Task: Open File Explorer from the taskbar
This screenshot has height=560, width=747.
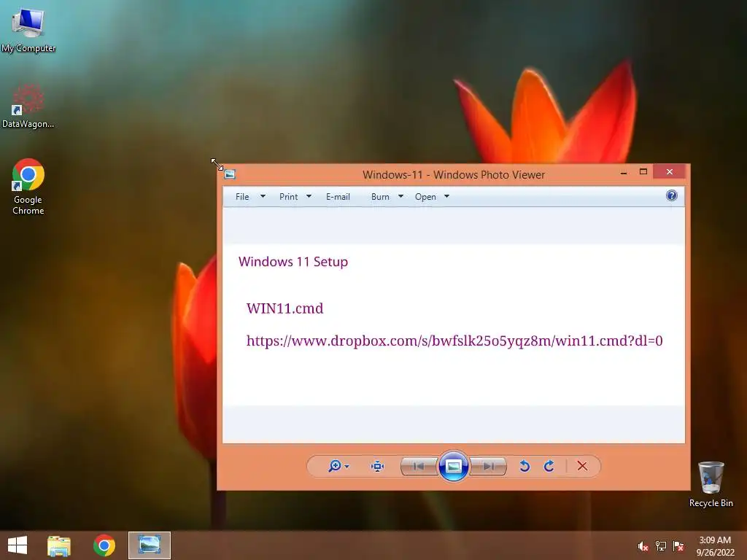Action: pos(59,545)
